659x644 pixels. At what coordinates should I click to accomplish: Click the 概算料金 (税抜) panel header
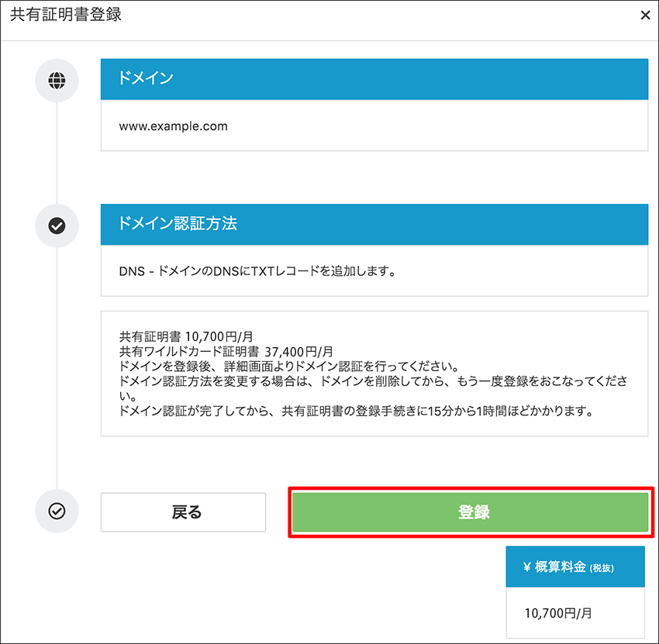click(x=574, y=567)
